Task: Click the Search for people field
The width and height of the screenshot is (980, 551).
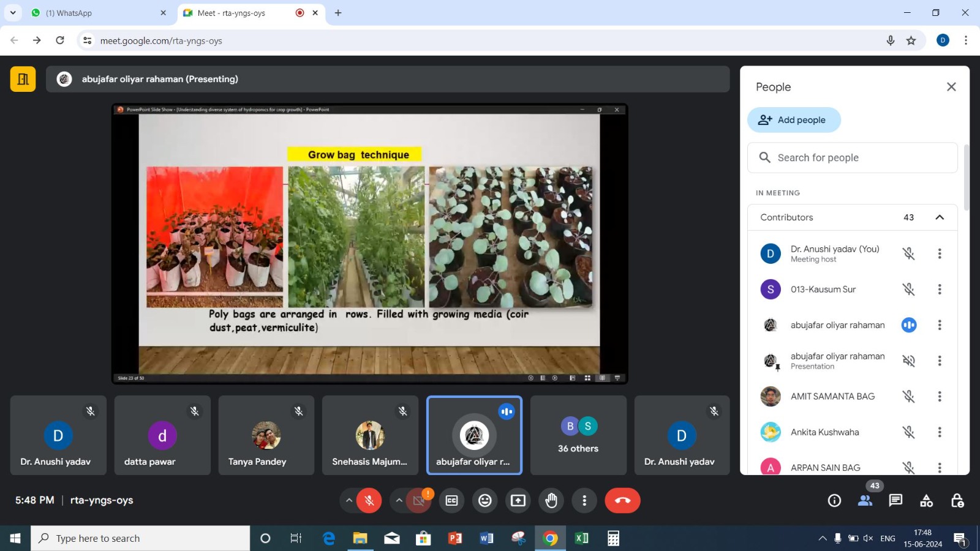Action: tap(852, 158)
